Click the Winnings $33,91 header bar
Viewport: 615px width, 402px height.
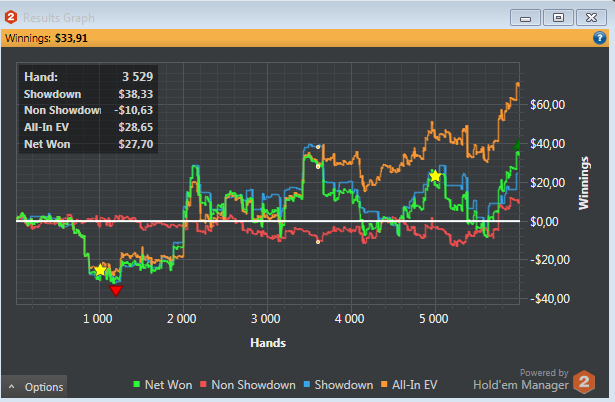pos(304,38)
